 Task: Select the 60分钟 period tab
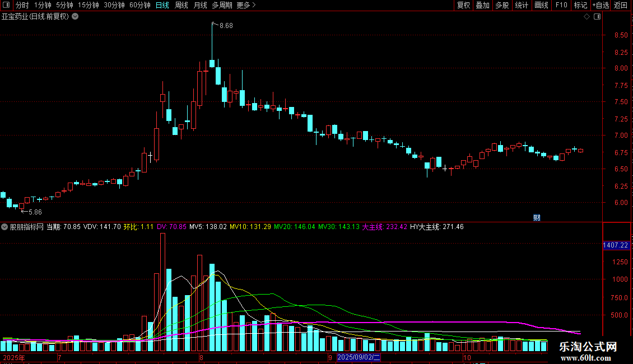(140, 5)
